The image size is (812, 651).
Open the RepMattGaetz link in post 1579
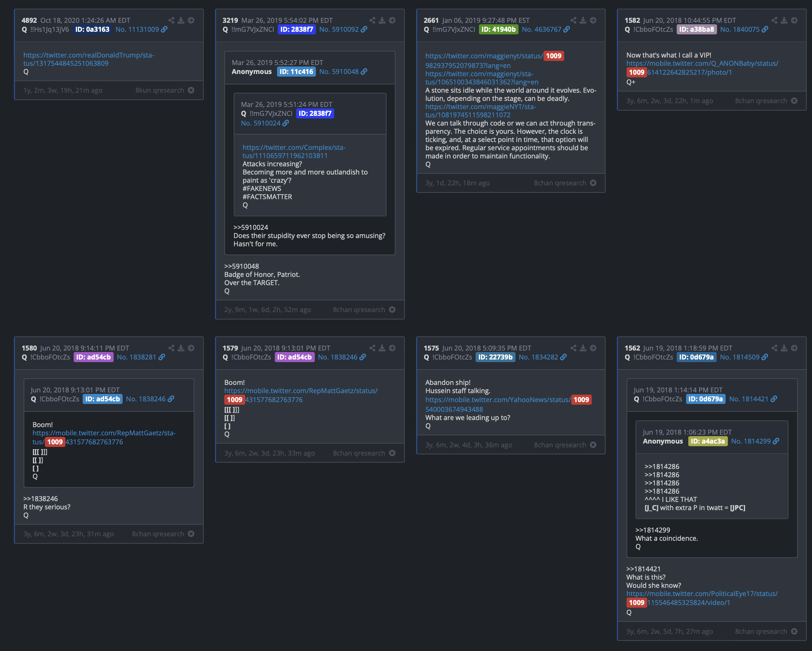click(x=301, y=395)
